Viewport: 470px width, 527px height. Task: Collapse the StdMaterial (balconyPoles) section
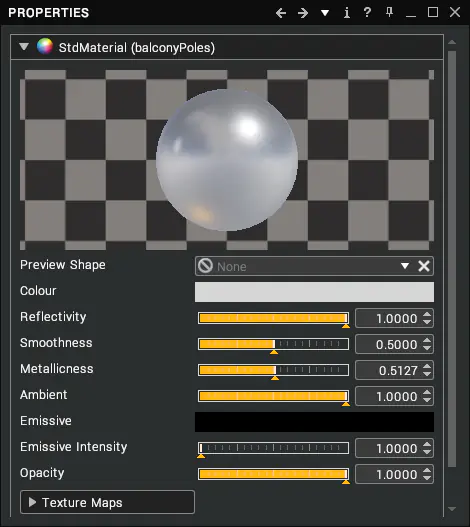(24, 46)
